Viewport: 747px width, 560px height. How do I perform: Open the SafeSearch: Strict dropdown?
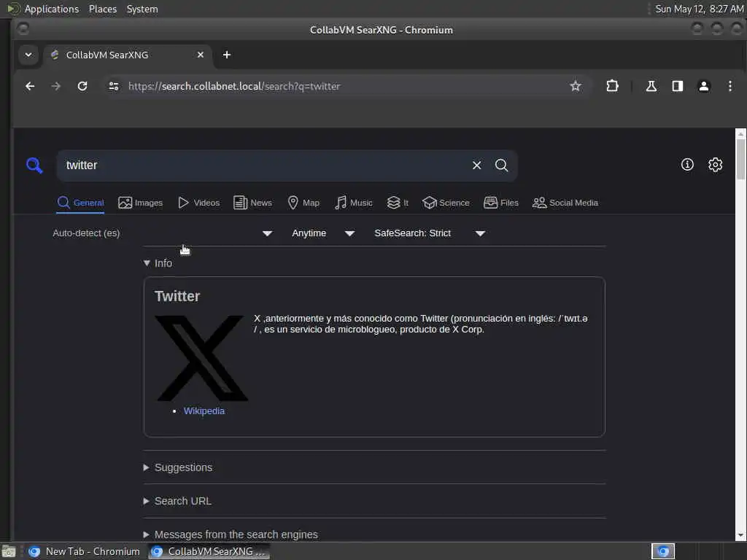(x=429, y=233)
